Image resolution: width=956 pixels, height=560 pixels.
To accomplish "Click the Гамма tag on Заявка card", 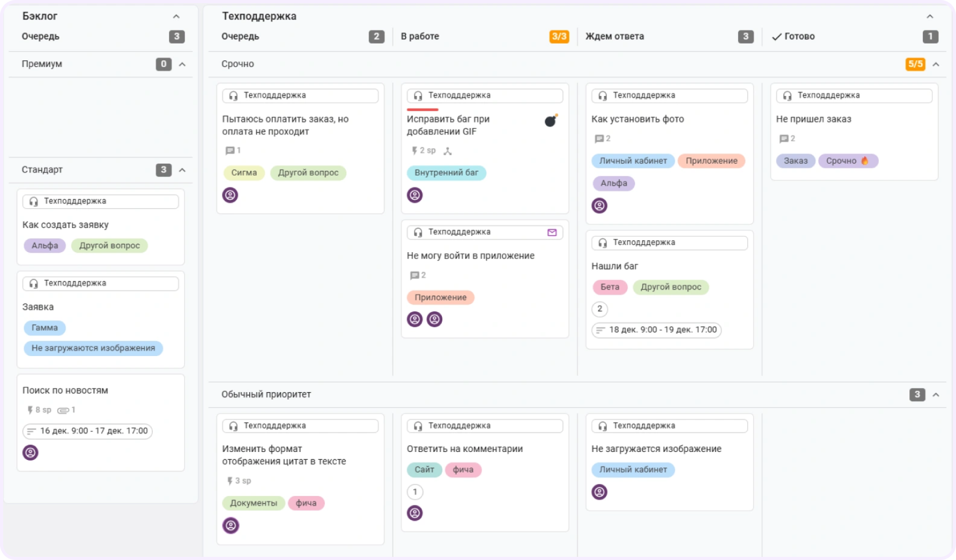I will click(45, 328).
